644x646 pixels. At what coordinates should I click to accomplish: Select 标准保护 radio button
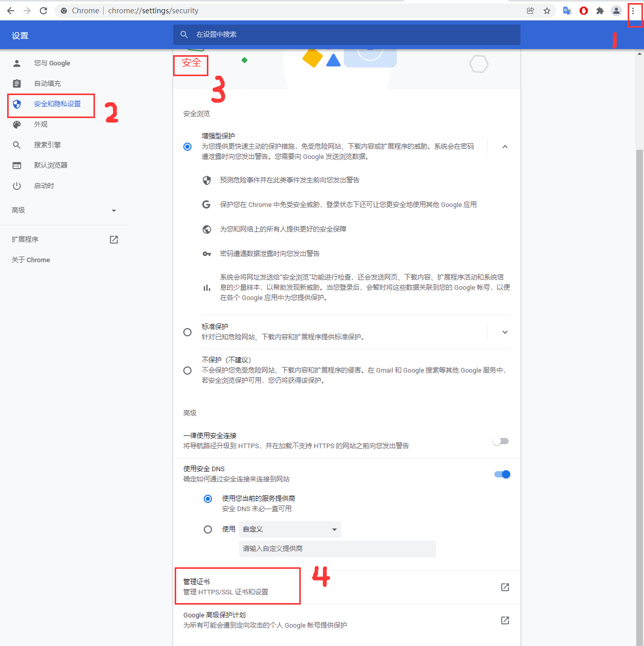tap(187, 332)
